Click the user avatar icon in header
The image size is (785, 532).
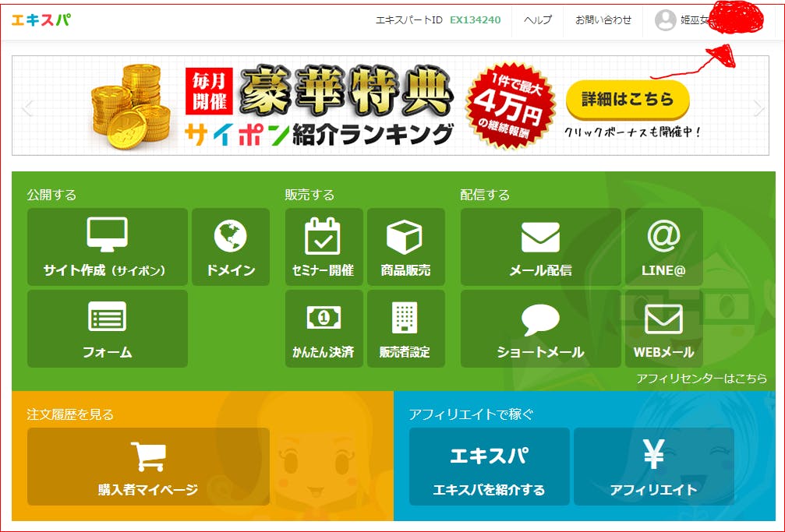pyautogui.click(x=666, y=20)
